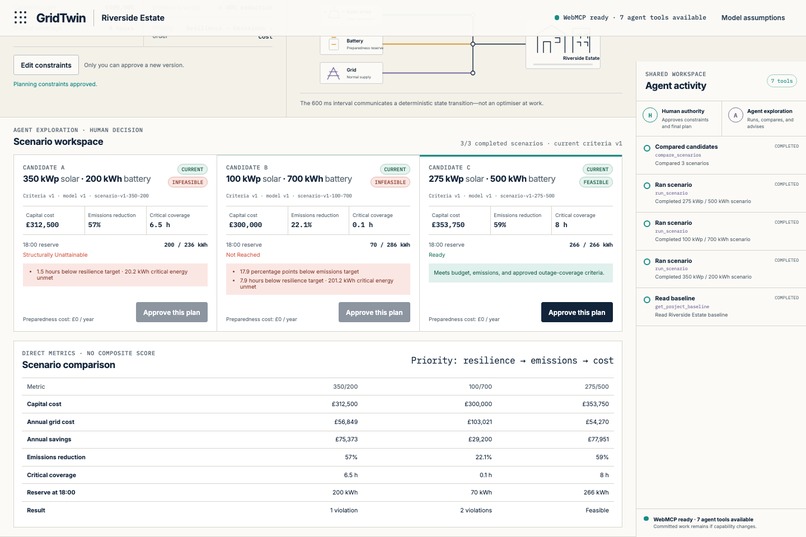Click the 'Priority: resilience → emissions → cost' text
The height and width of the screenshot is (537, 806).
click(512, 360)
